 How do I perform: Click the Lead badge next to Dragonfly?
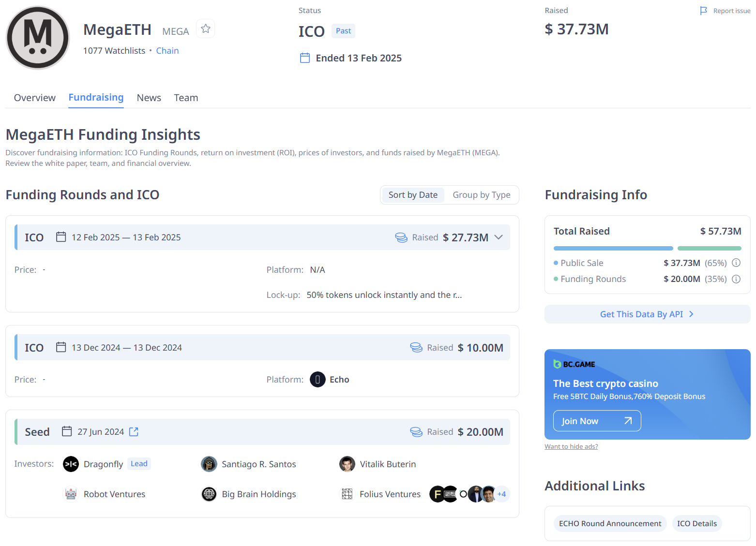[139, 464]
